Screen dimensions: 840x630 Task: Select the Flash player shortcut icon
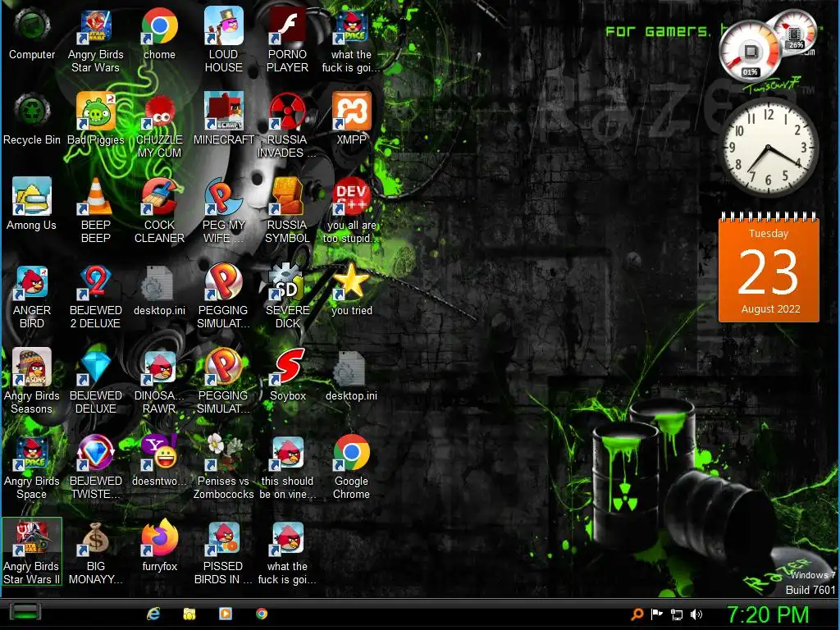(287, 41)
